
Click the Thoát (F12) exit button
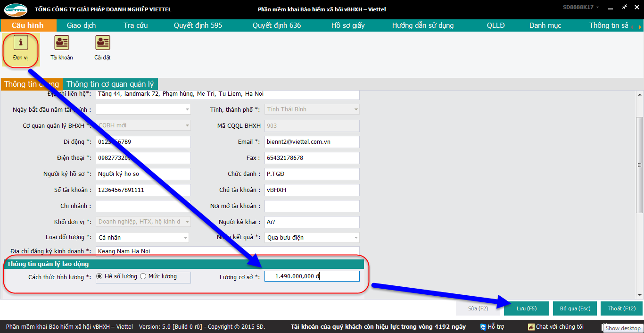[x=622, y=308]
